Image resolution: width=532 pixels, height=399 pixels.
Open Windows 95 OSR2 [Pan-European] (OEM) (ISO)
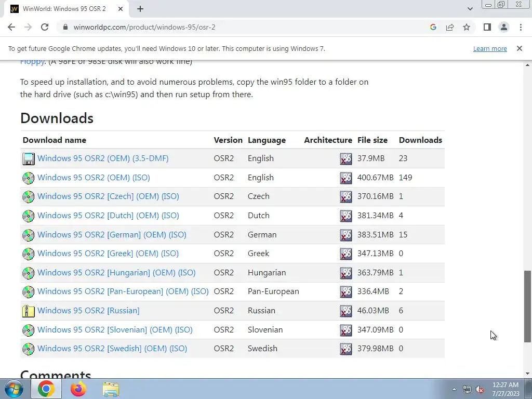pos(123,291)
